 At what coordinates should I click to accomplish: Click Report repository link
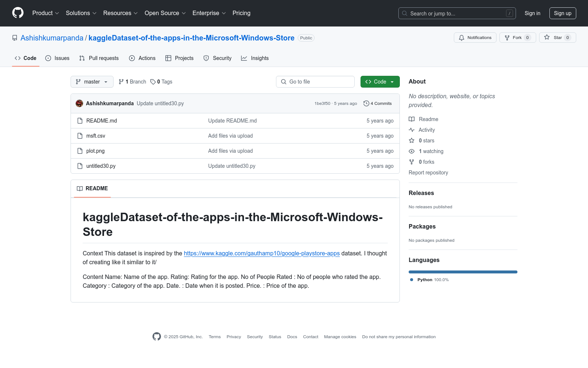(x=429, y=173)
